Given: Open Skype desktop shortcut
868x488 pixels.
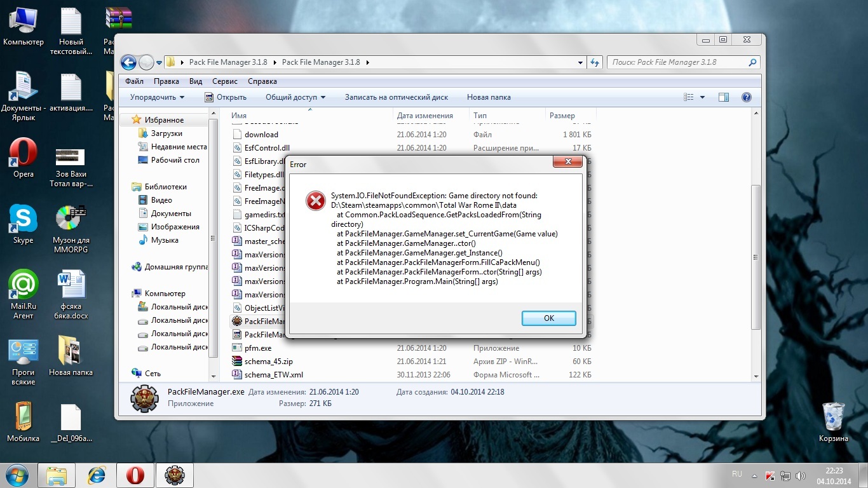Looking at the screenshot, I should pos(24,224).
